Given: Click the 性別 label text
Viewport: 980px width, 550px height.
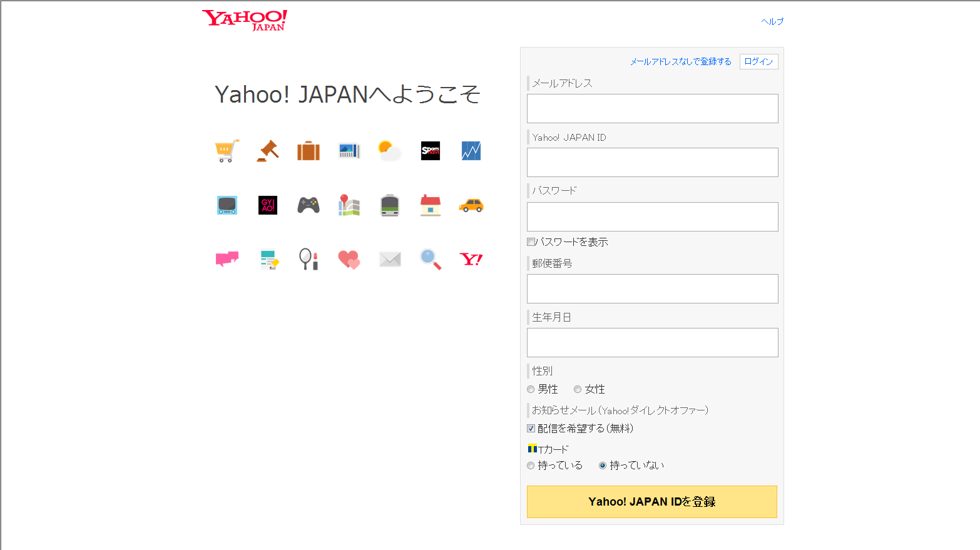Looking at the screenshot, I should (542, 371).
